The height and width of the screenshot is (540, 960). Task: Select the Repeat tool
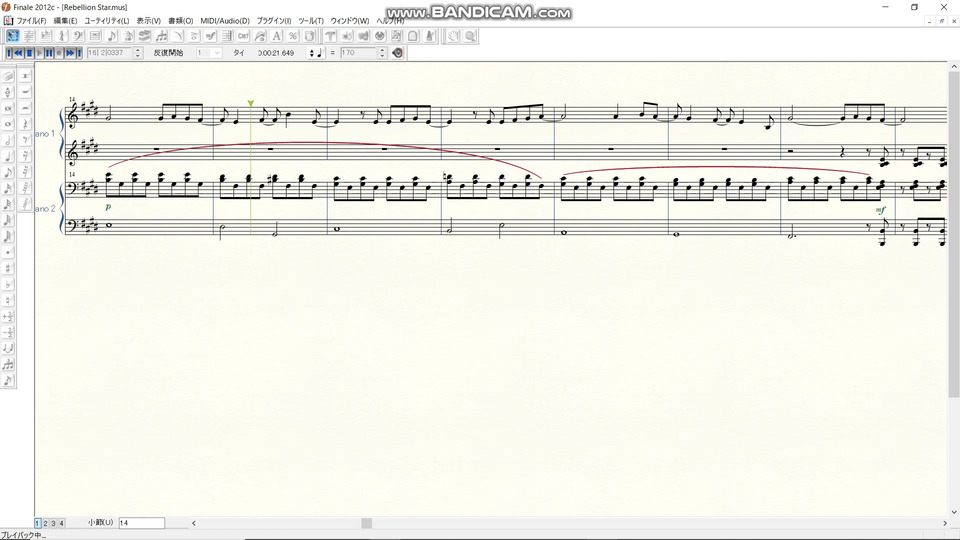(x=227, y=36)
